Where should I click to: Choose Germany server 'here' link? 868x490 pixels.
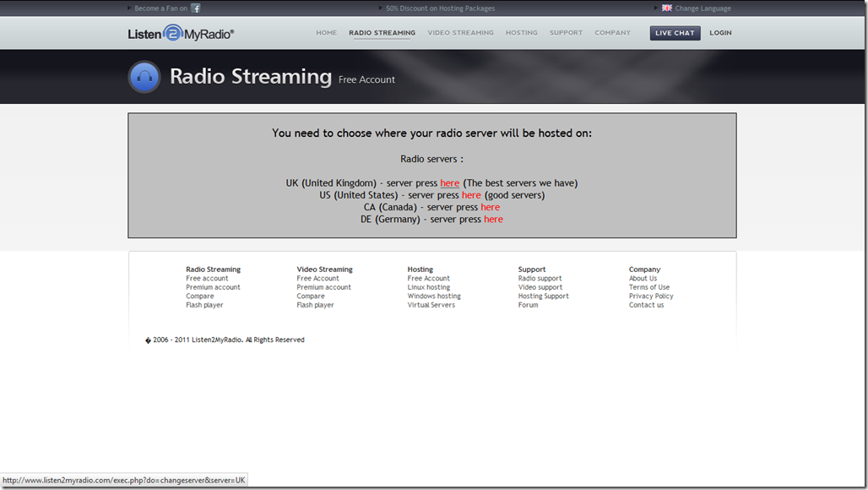(x=493, y=220)
